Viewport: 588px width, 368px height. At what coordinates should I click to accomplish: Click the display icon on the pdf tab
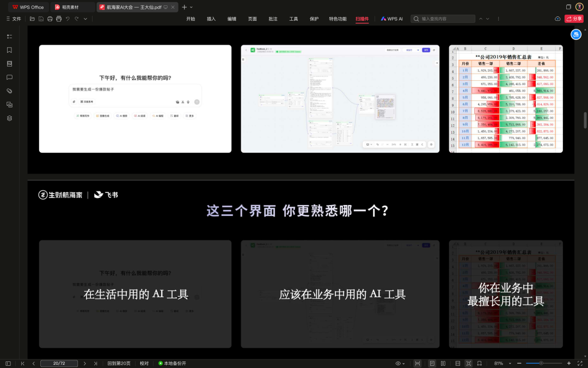(x=166, y=7)
